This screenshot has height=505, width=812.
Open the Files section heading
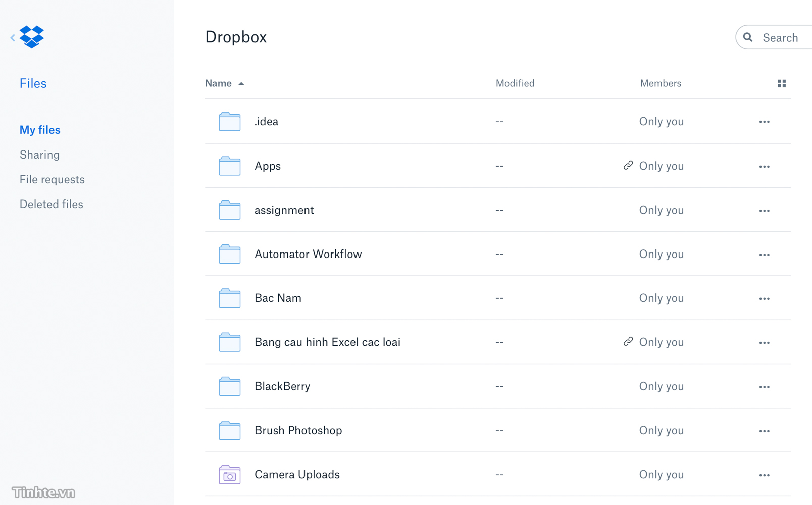click(33, 83)
